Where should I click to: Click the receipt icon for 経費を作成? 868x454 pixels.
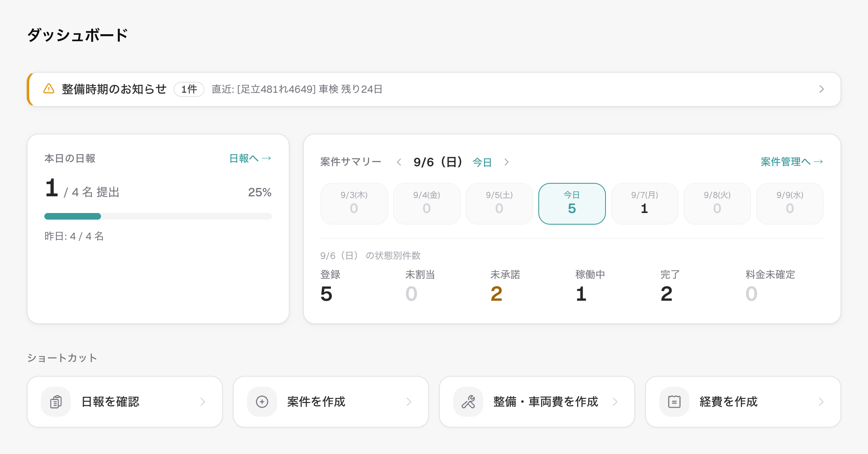674,402
